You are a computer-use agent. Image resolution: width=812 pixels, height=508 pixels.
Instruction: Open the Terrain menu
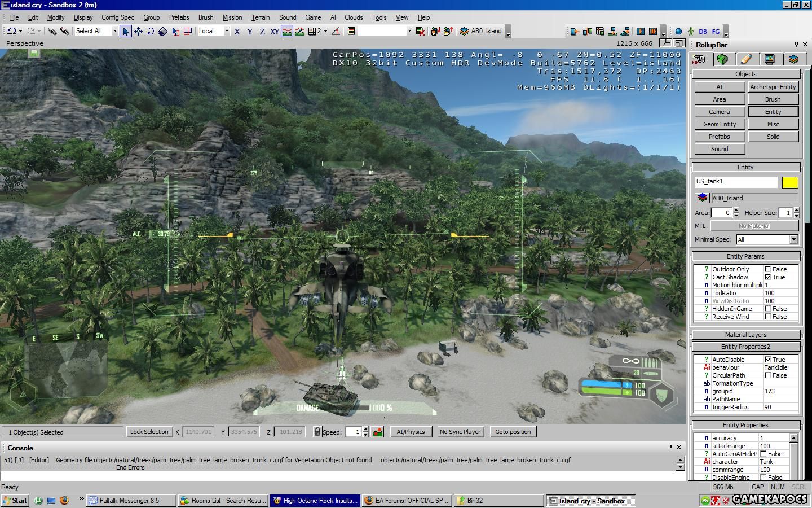(261, 17)
